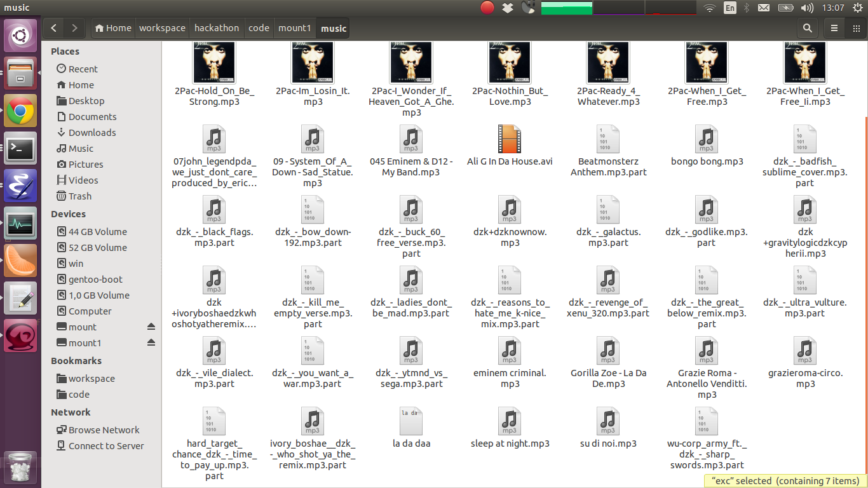
Task: Go back with the toolbar back arrow
Action: pos(54,28)
